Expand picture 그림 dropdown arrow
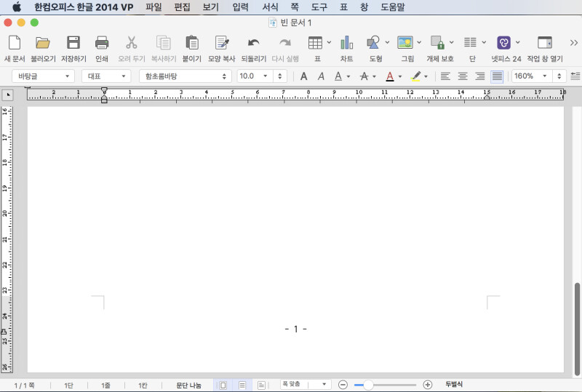This screenshot has height=392, width=582. click(x=419, y=42)
